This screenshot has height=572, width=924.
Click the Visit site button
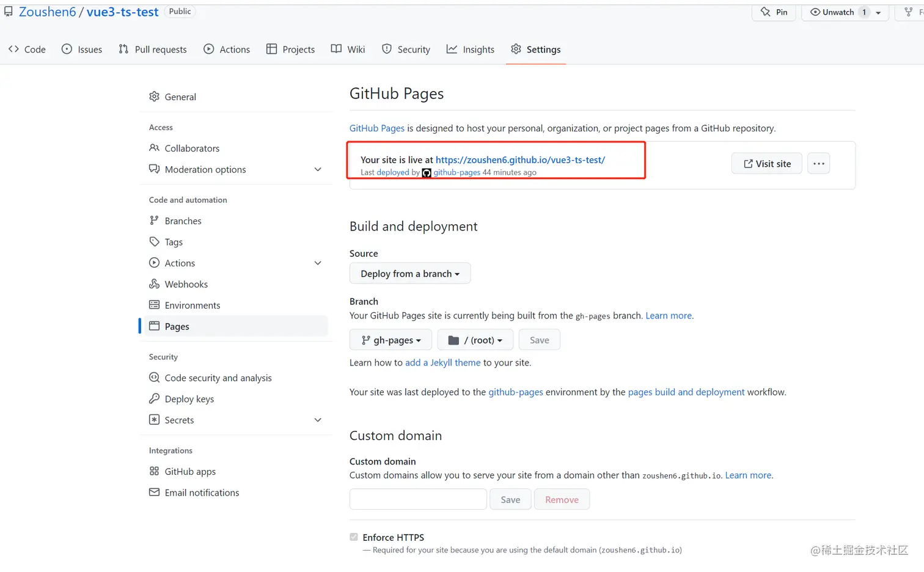click(767, 164)
